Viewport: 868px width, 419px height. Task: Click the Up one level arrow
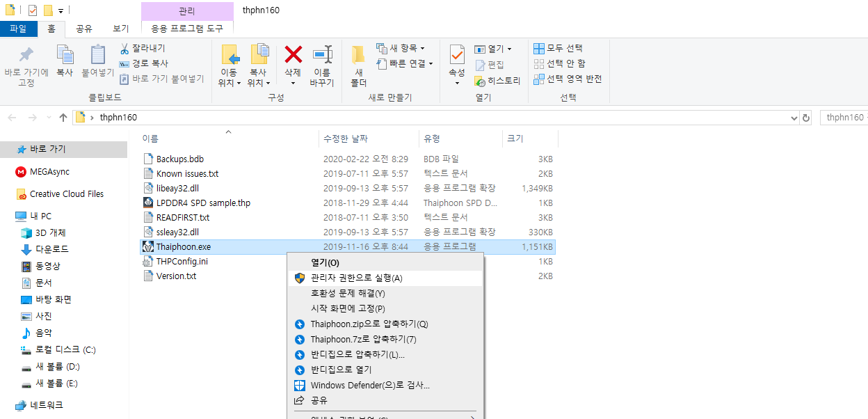pyautogui.click(x=63, y=118)
